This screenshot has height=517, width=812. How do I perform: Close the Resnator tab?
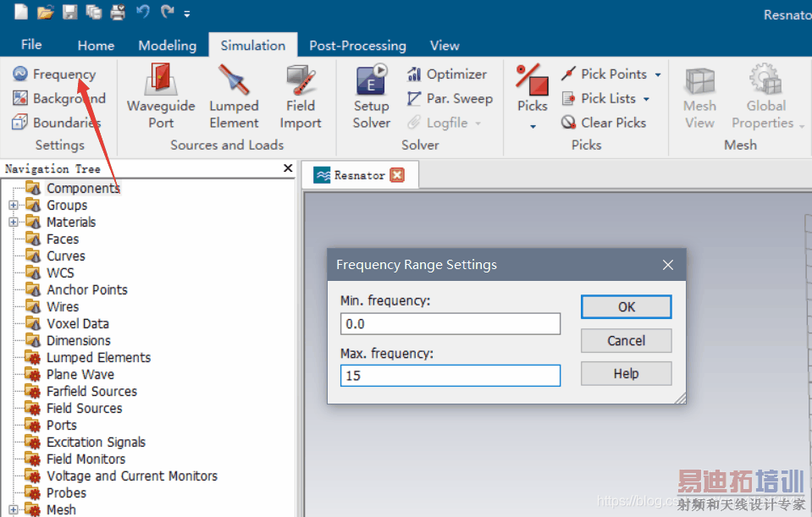[x=397, y=175]
